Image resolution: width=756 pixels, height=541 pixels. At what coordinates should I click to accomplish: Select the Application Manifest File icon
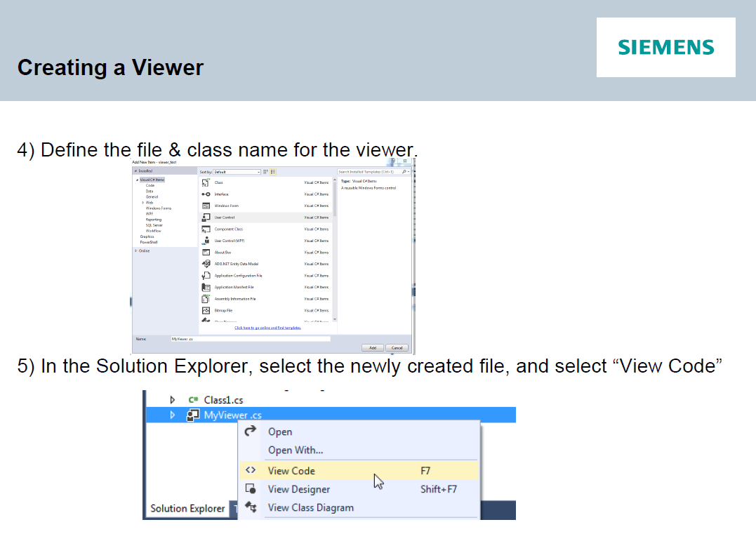pos(204,287)
